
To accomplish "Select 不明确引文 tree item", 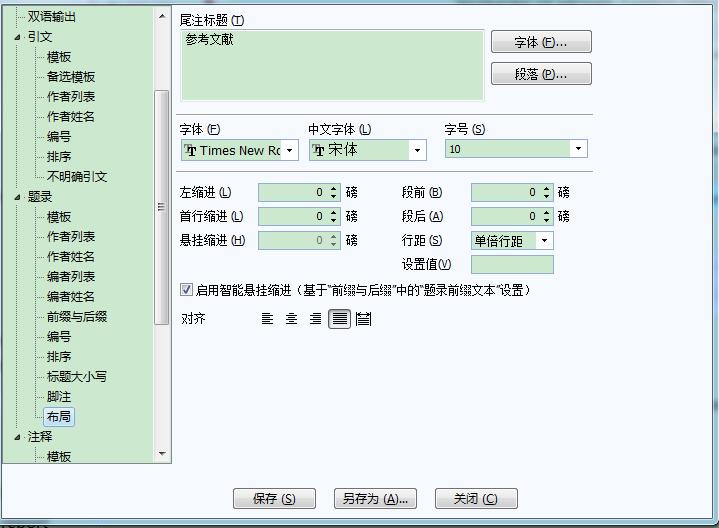I will (77, 177).
